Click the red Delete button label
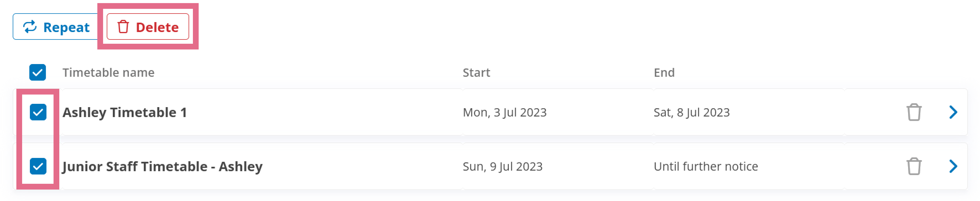Image resolution: width=980 pixels, height=201 pixels. [x=157, y=27]
